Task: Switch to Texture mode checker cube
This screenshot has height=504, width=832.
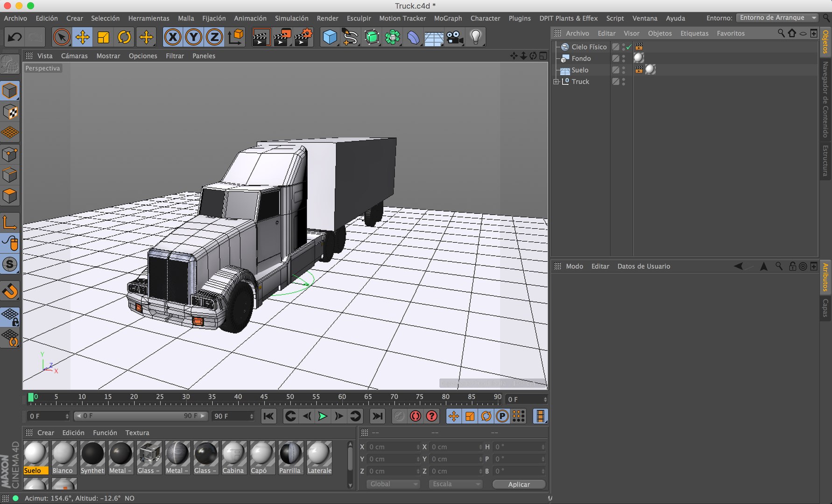Action: click(x=10, y=112)
